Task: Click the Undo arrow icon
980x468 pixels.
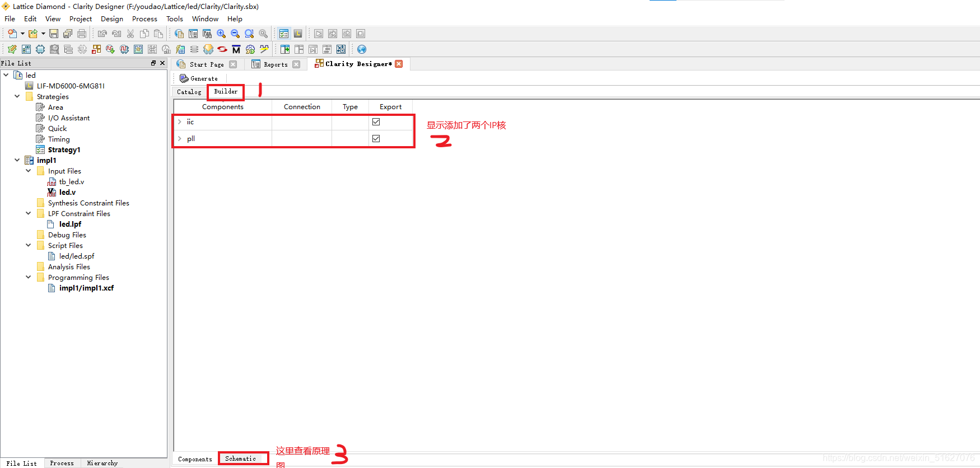Action: point(102,34)
